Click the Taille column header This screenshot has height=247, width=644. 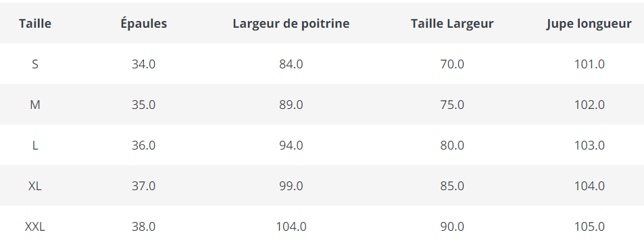click(x=35, y=24)
